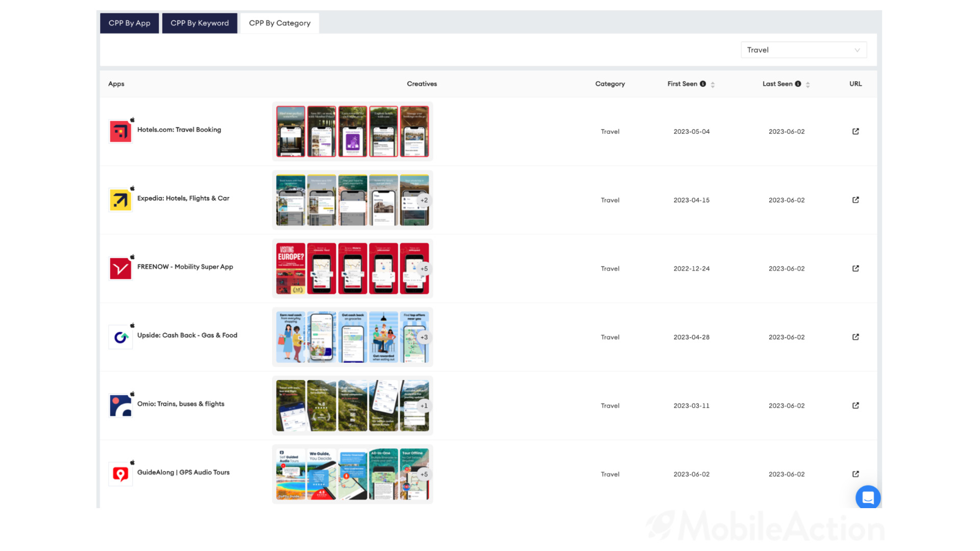
Task: Expand Expedia's +2 more creatives badge
Action: 424,201
